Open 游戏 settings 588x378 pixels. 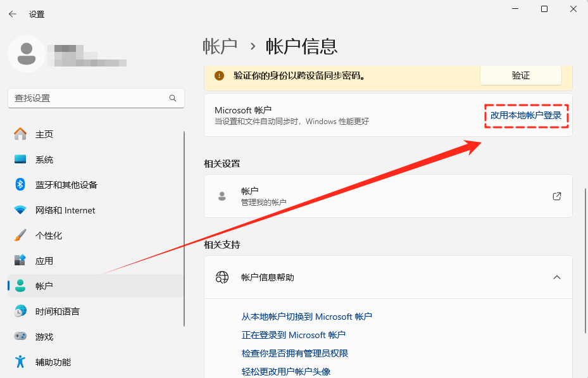pyautogui.click(x=44, y=336)
